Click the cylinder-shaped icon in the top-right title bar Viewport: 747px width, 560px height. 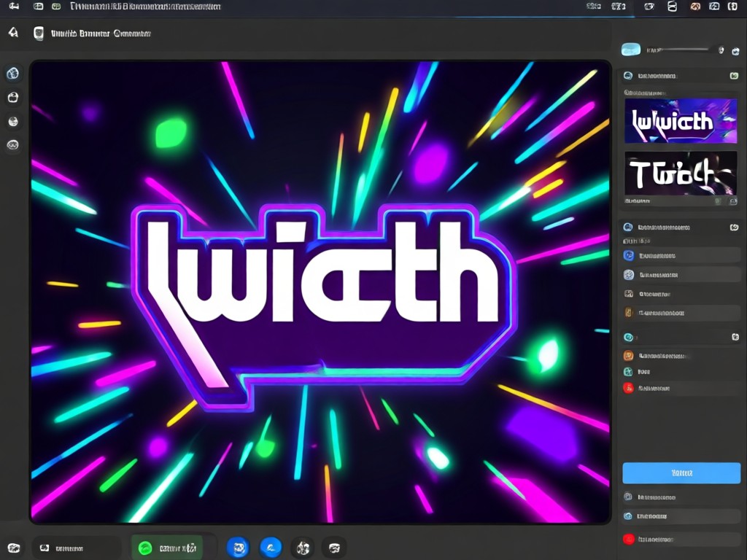672,6
